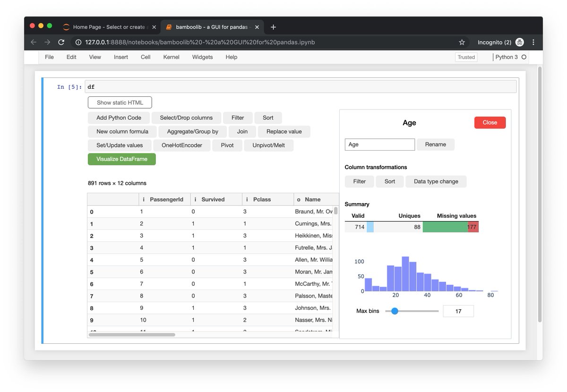Click the Incognito profile icon
The image size is (567, 392).
pyautogui.click(x=519, y=42)
